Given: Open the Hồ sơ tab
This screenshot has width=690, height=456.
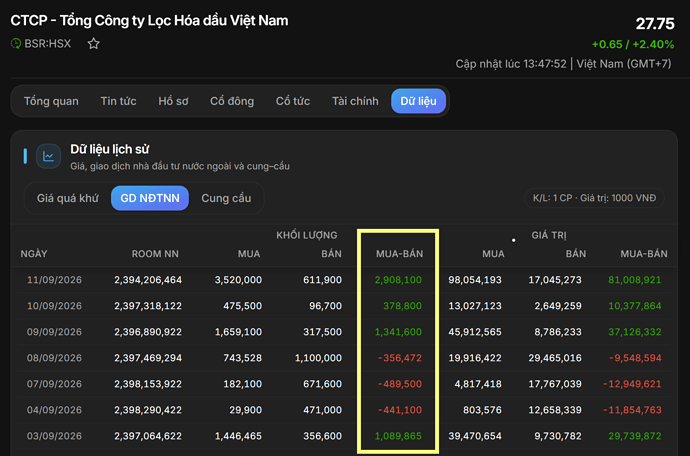Looking at the screenshot, I should click(x=173, y=101).
